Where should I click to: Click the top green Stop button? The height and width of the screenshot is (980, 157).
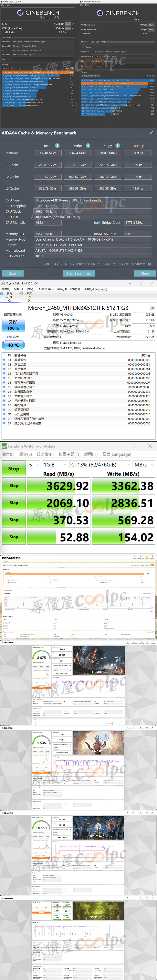(x=14, y=468)
